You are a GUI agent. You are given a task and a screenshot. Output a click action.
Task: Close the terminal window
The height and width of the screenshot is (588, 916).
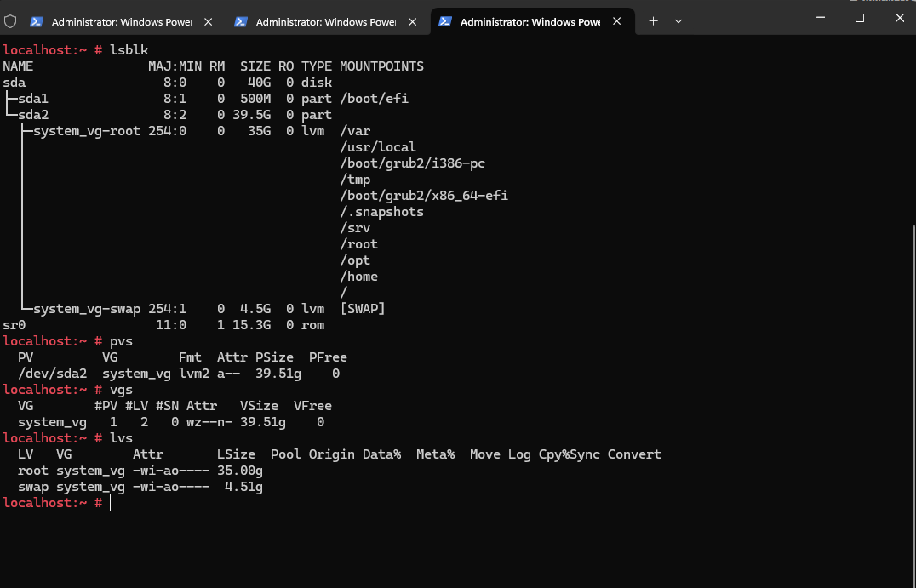[x=900, y=18]
